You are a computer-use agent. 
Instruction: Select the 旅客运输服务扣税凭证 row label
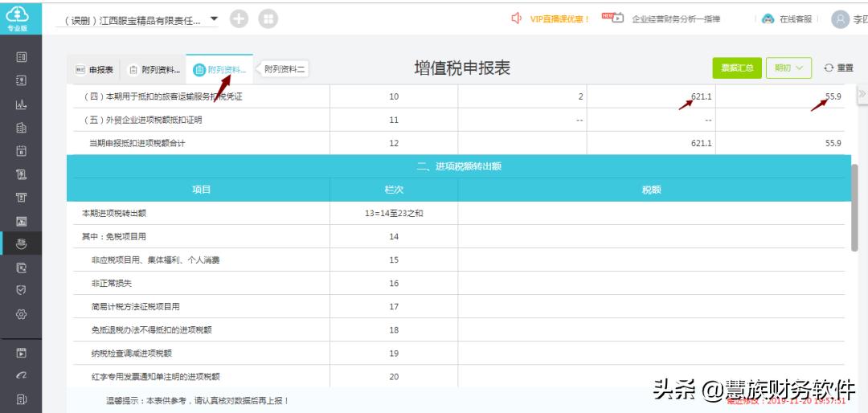tap(162, 97)
